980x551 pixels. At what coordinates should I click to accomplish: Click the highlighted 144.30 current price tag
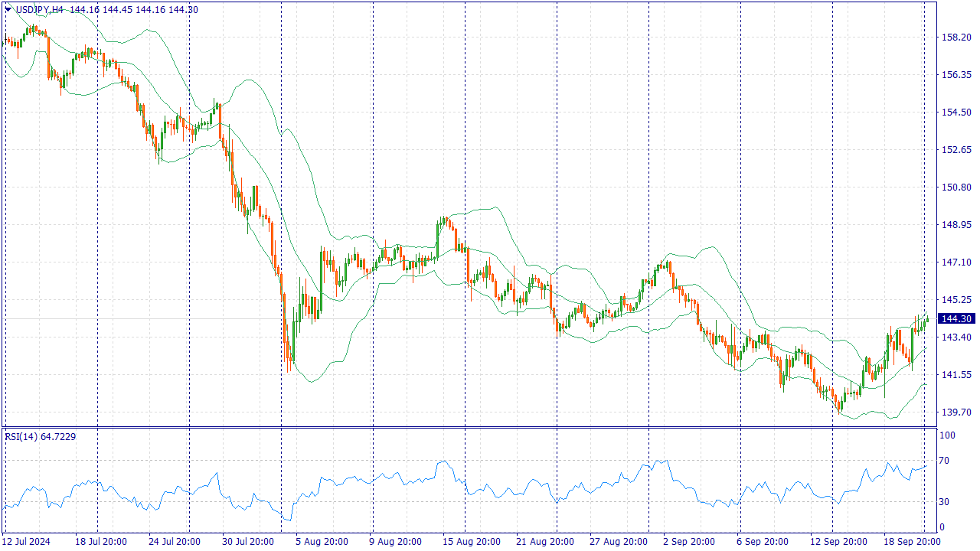[x=956, y=319]
